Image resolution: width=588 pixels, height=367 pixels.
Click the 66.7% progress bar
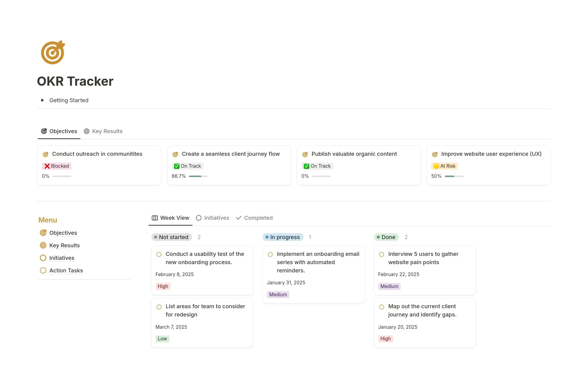pos(198,176)
